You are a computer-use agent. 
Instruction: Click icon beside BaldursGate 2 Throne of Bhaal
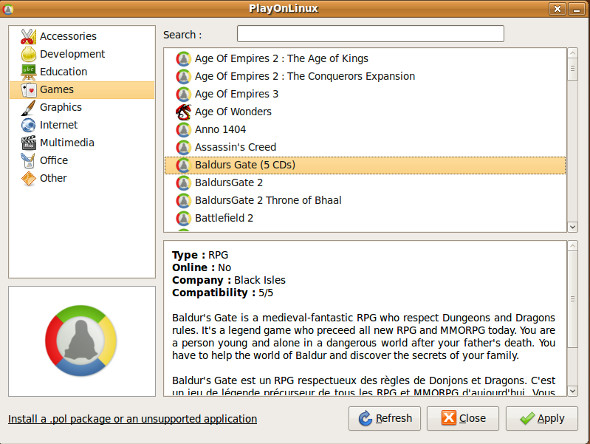coord(183,201)
